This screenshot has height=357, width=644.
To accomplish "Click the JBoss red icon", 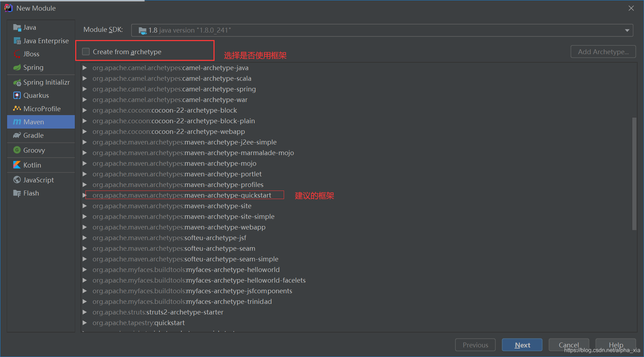I will tap(17, 54).
